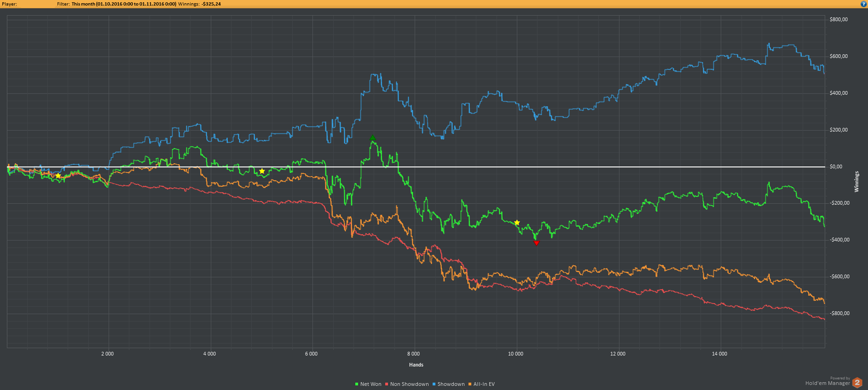Click the vertical Winnings axis title
The width and height of the screenshot is (868, 390).
click(856, 182)
